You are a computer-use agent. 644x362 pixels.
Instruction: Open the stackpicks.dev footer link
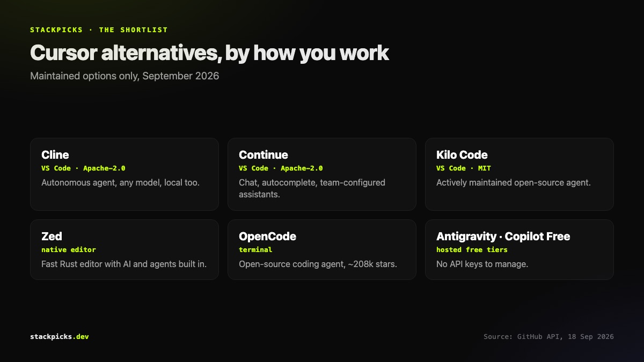click(x=60, y=337)
